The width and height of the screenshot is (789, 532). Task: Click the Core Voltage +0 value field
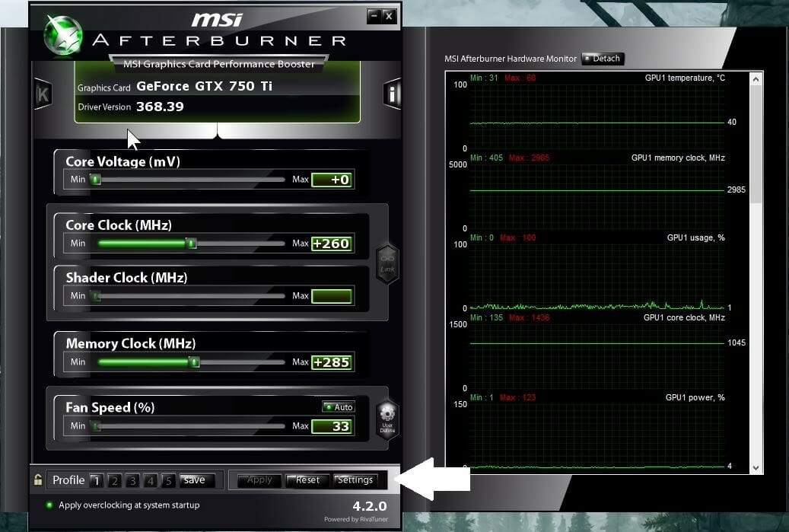(332, 180)
